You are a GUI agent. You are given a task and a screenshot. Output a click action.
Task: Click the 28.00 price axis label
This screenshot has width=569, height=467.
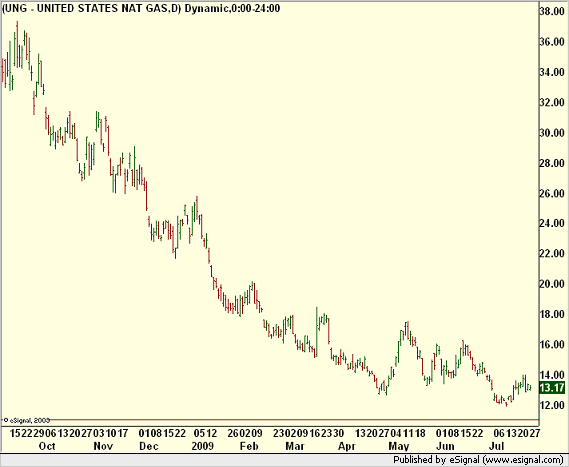552,163
